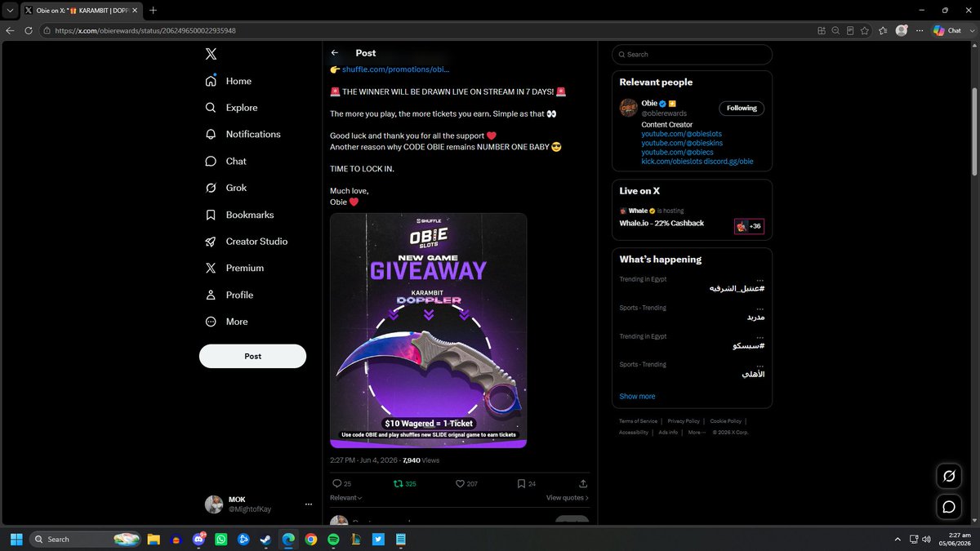Click the X Search input field
Screen dimensions: 980x551
692,55
